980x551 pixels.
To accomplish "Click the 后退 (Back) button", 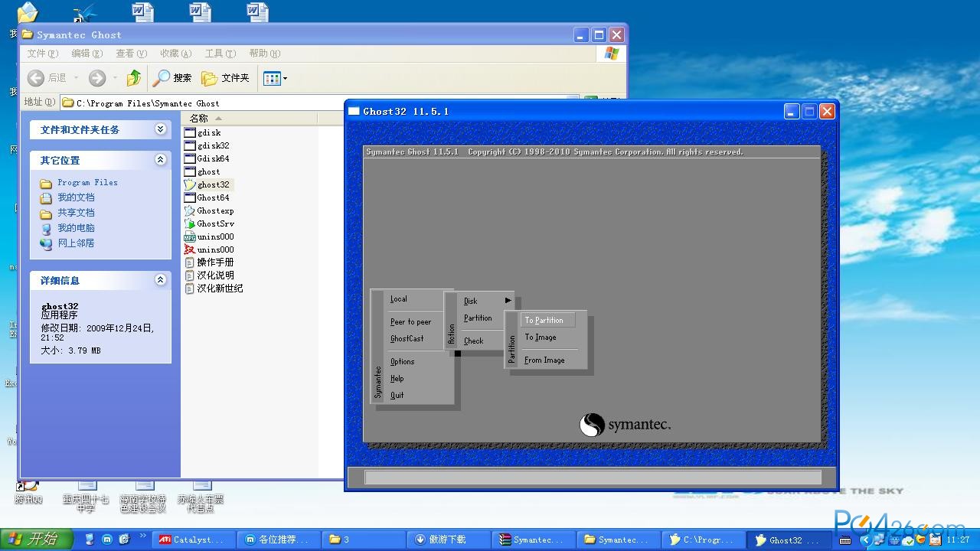I will click(x=47, y=77).
